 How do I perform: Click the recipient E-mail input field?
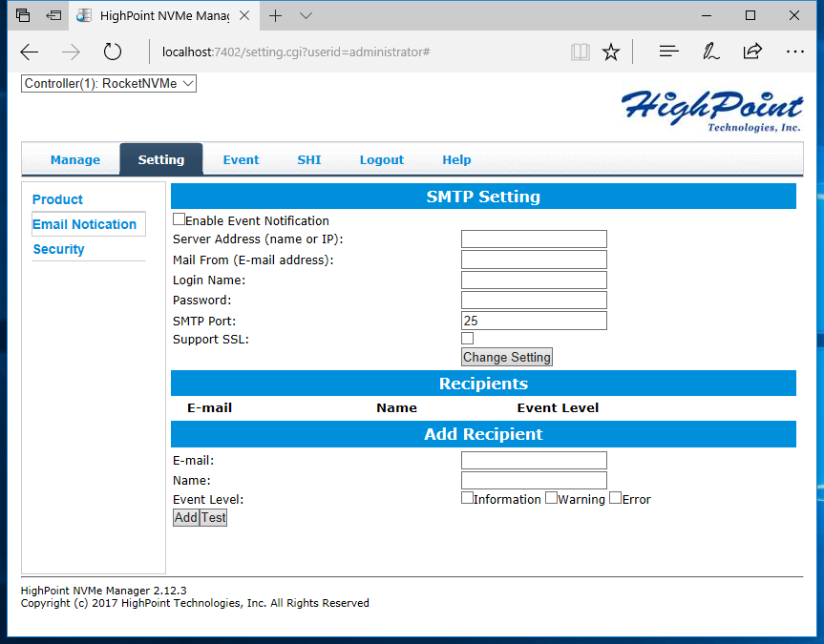[x=534, y=460]
